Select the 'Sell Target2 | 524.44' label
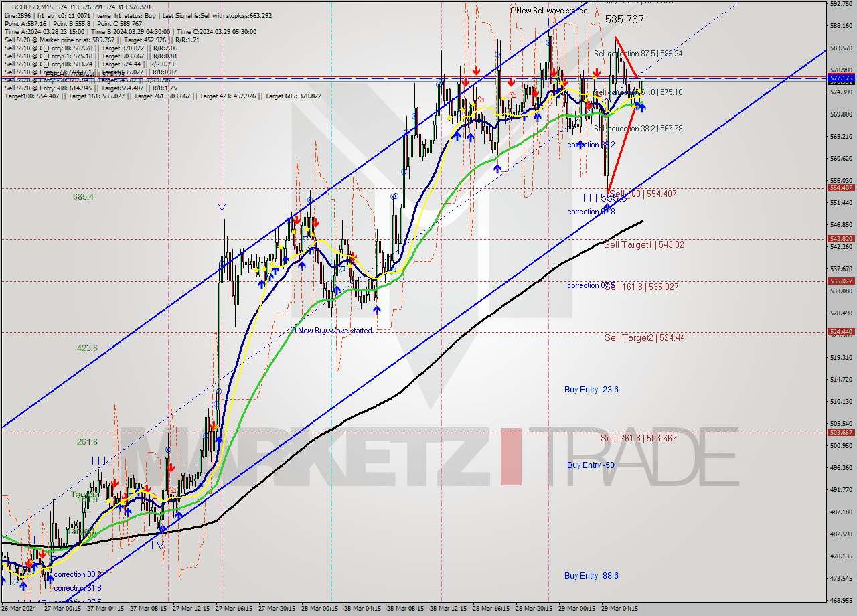The height and width of the screenshot is (616, 857). coord(644,337)
